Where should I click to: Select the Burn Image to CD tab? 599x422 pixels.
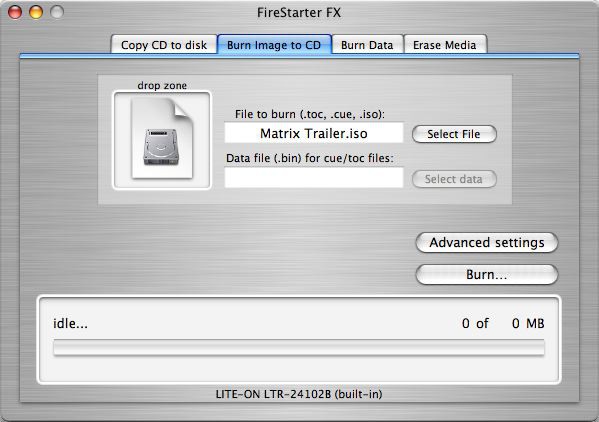274,45
